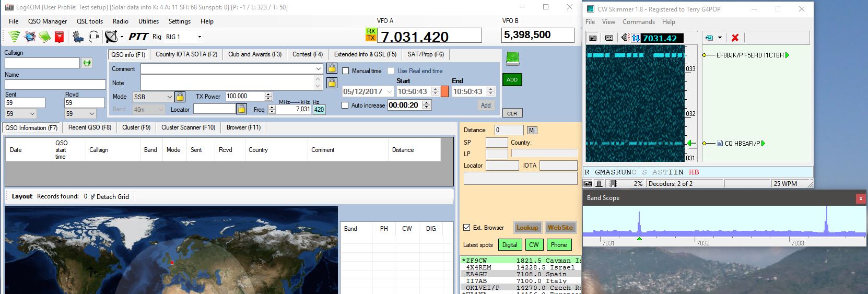Uncheck the Ext. Browser checkbox
Screen dimensions: 868x294
coord(466,228)
